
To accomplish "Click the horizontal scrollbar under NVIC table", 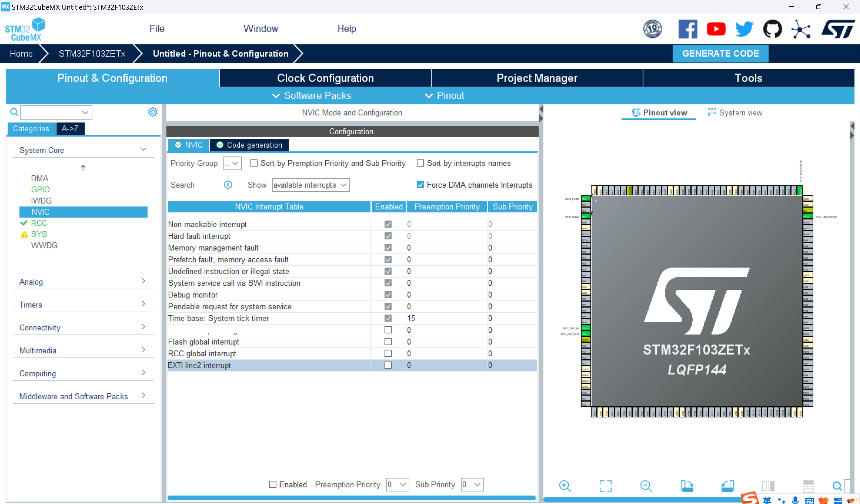I will point(351,498).
